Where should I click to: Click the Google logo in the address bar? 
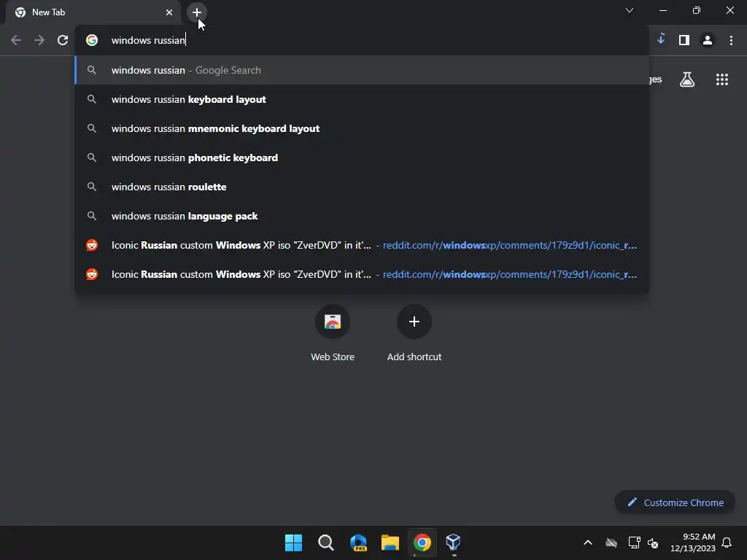(x=92, y=40)
